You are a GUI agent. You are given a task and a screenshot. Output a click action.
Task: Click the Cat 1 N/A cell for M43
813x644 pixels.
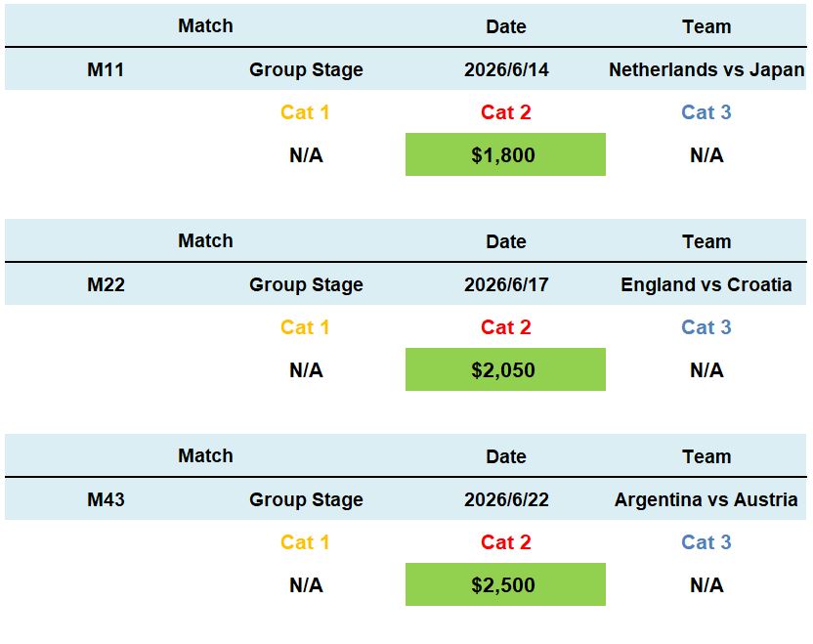click(x=306, y=585)
